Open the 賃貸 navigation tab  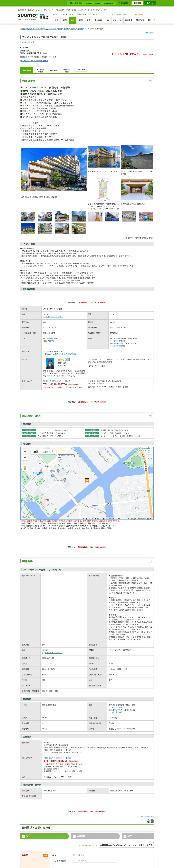[56, 20]
